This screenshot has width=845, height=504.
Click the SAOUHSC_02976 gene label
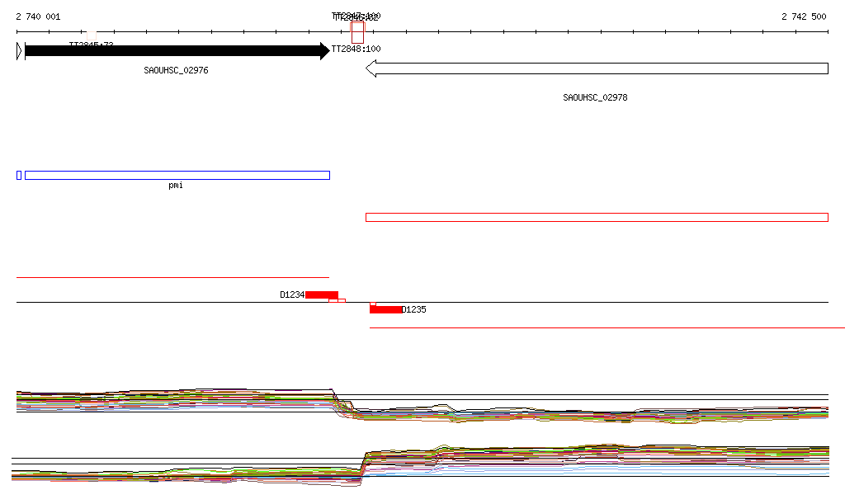click(x=176, y=71)
